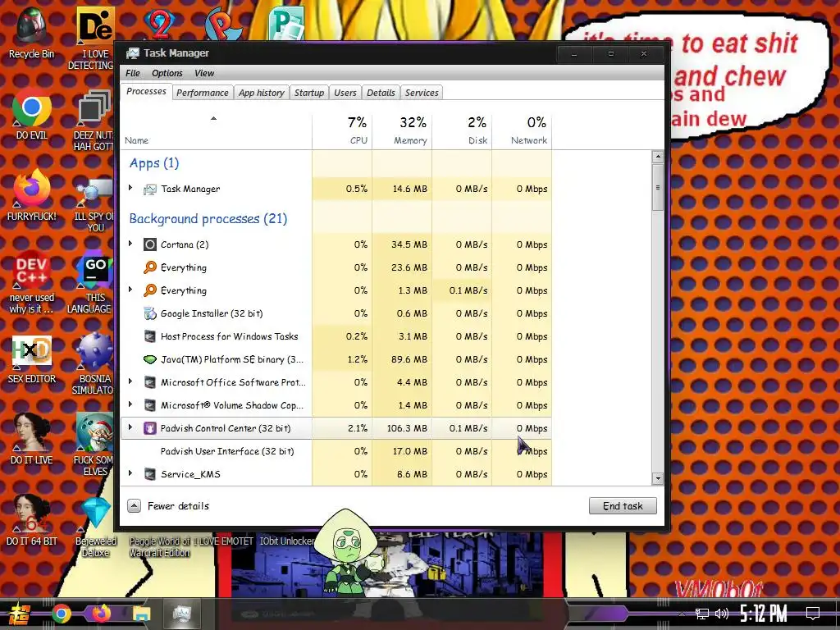This screenshot has width=840, height=630.
Task: Click the Java Platform SE binary icon
Action: point(150,359)
